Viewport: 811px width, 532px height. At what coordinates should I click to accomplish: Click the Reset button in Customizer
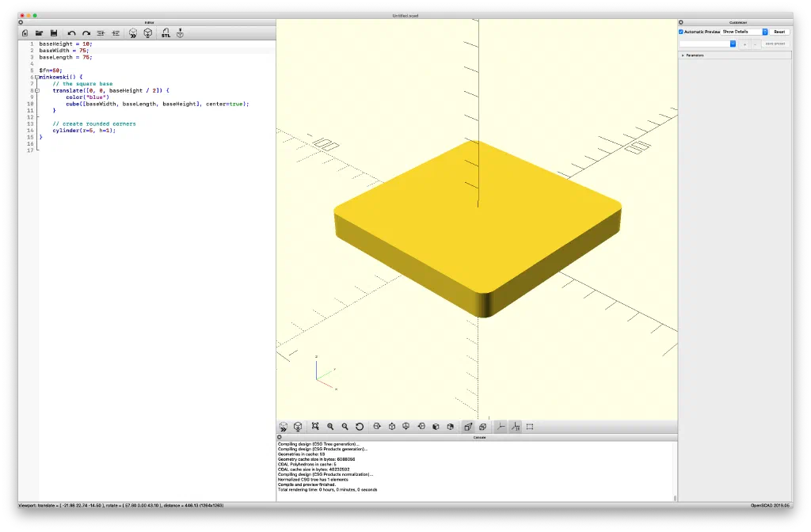[779, 32]
